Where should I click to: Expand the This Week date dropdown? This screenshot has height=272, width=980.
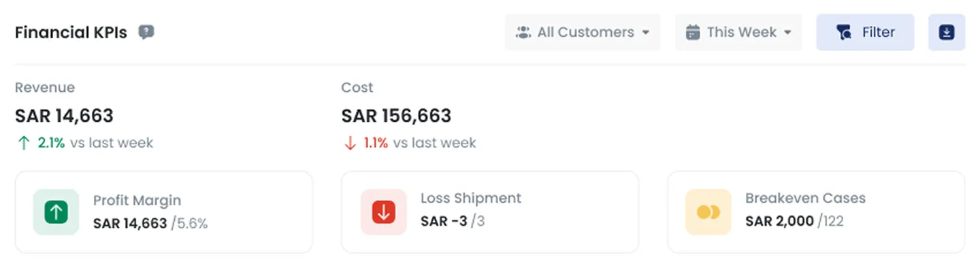click(738, 32)
